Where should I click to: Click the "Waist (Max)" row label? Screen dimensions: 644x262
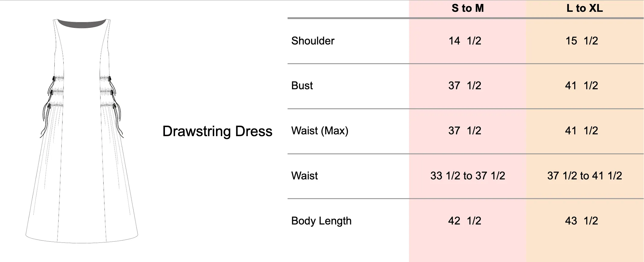pyautogui.click(x=320, y=131)
